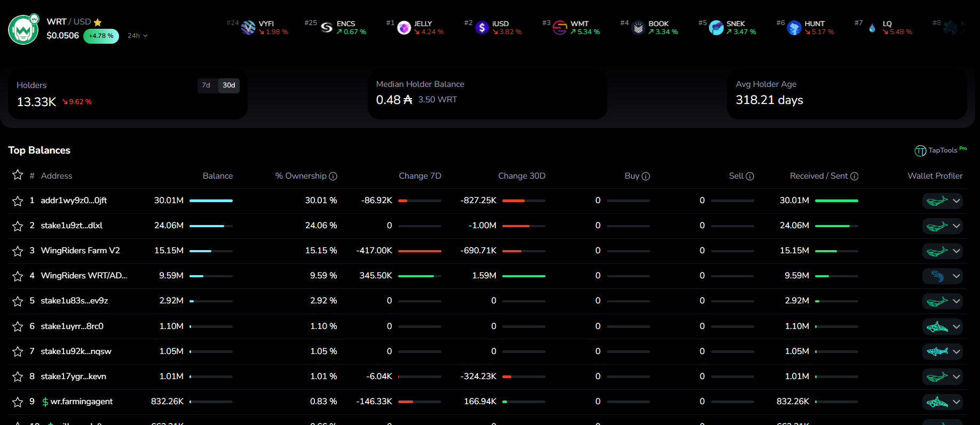
Task: Open the ENCS token icon
Action: [x=326, y=28]
